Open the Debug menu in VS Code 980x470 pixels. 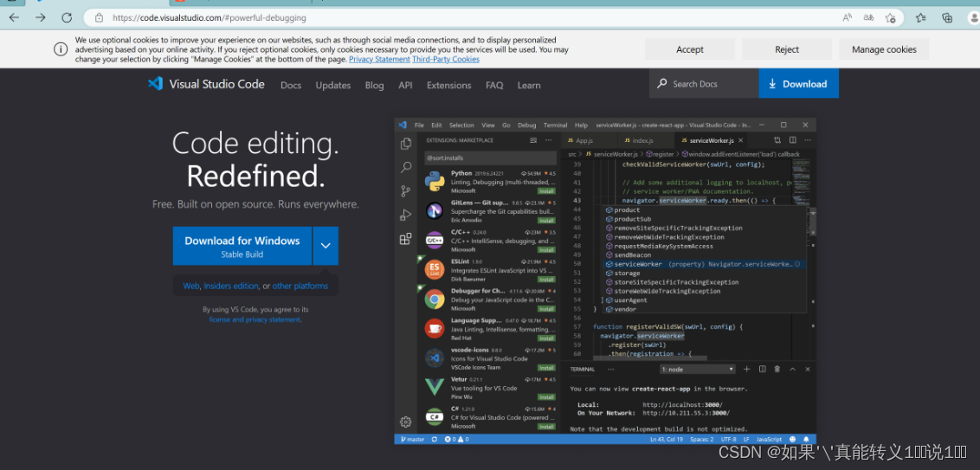[527, 125]
